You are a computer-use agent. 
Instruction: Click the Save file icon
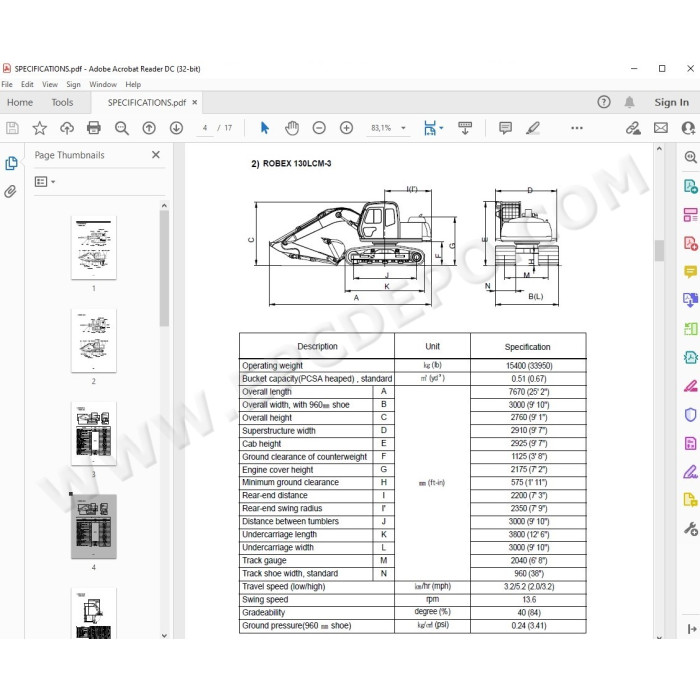click(12, 128)
